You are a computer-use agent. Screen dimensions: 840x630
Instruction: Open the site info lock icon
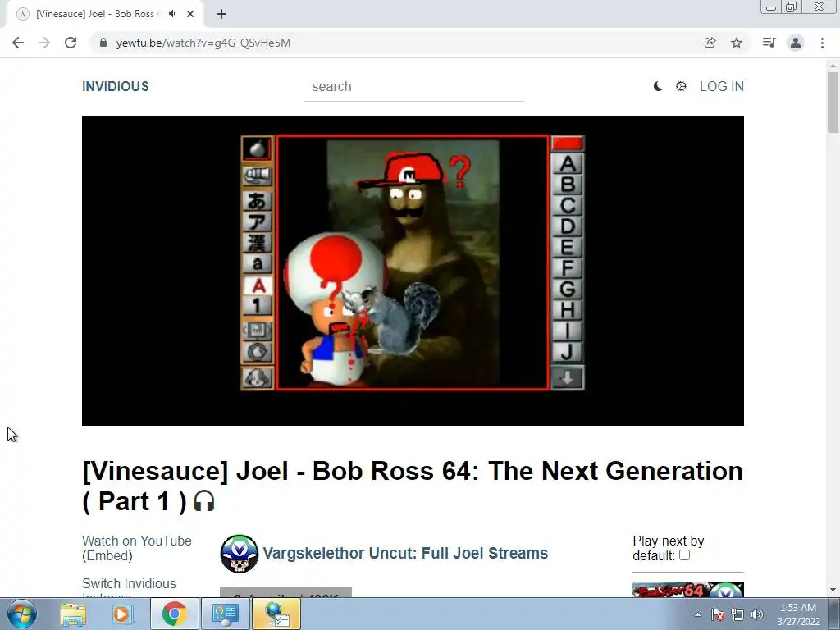tap(103, 43)
